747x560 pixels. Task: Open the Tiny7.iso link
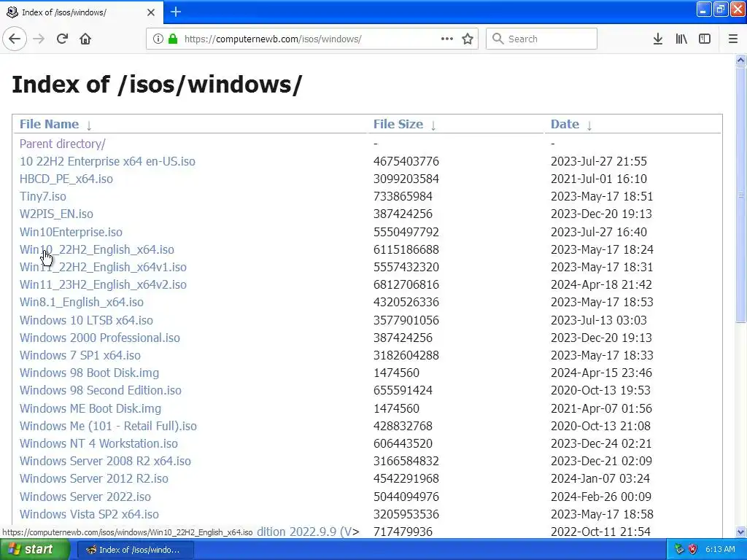43,197
